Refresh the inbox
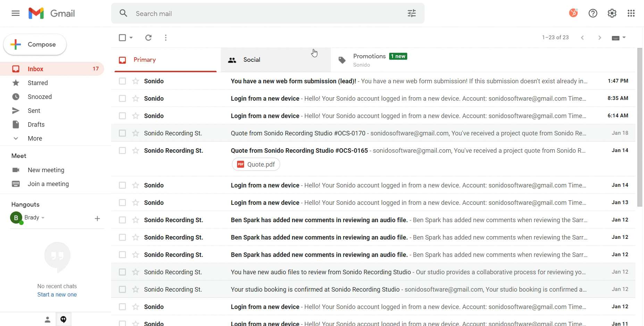 (148, 37)
